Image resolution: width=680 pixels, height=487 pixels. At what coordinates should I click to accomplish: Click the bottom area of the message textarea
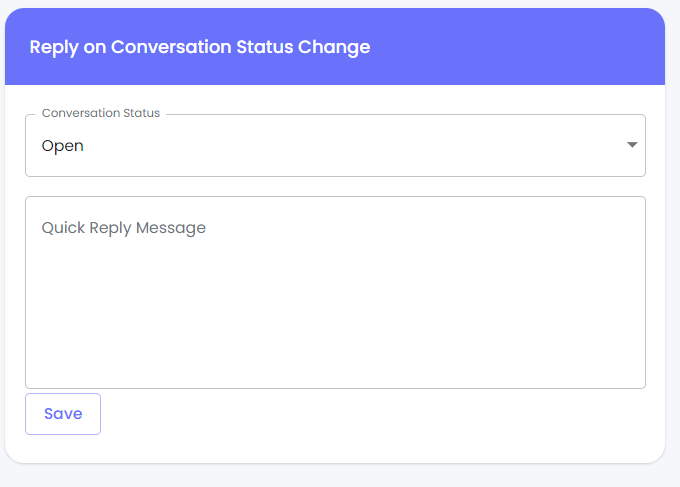[335, 370]
